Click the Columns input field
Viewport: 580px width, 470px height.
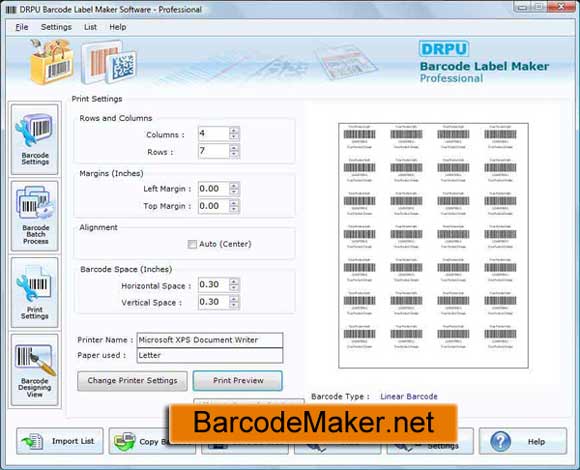click(214, 133)
